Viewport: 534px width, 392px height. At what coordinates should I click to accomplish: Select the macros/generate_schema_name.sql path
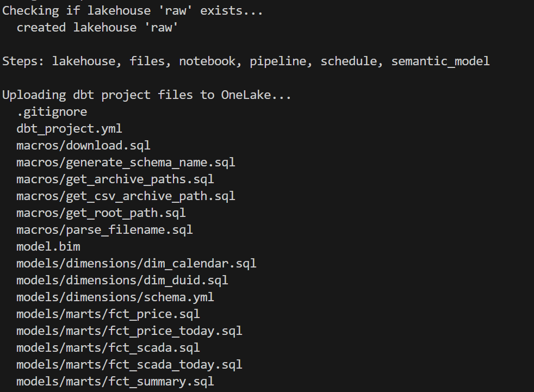coord(126,163)
